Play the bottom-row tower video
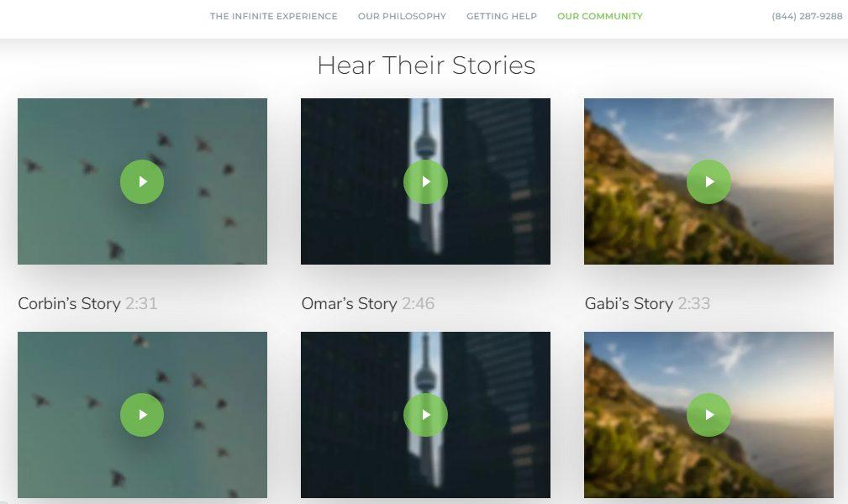This screenshot has height=504, width=848. pos(425,415)
